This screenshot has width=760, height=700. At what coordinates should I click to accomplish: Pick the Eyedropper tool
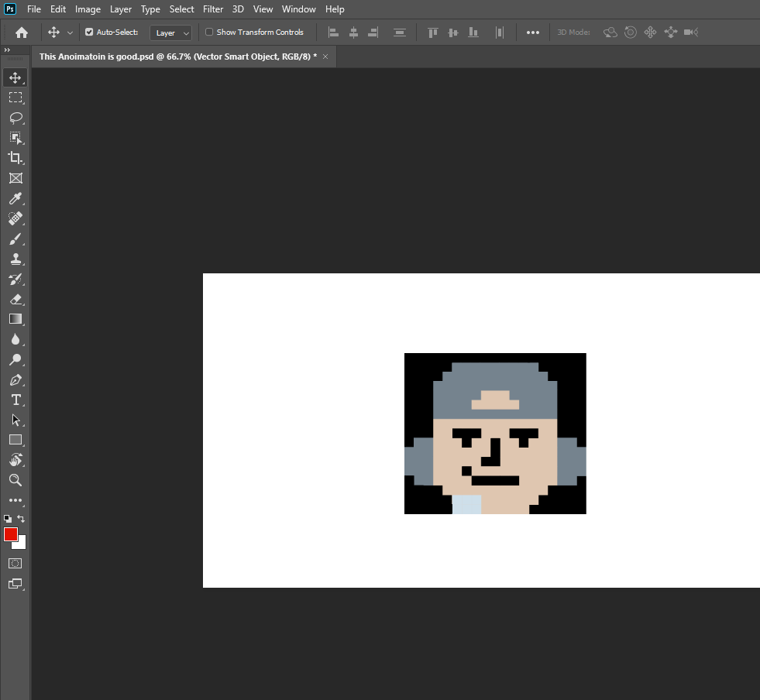click(x=15, y=198)
